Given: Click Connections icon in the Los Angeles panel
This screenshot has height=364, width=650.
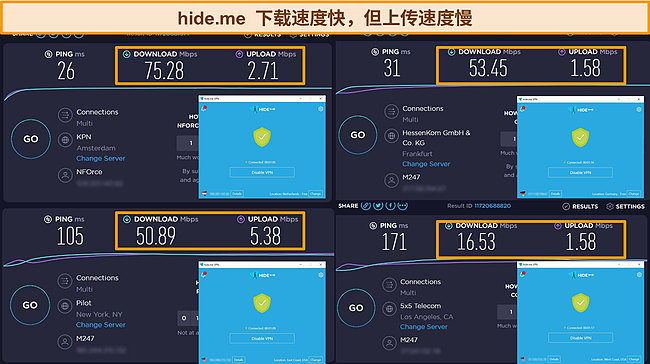Looking at the screenshot, I should tap(389, 285).
